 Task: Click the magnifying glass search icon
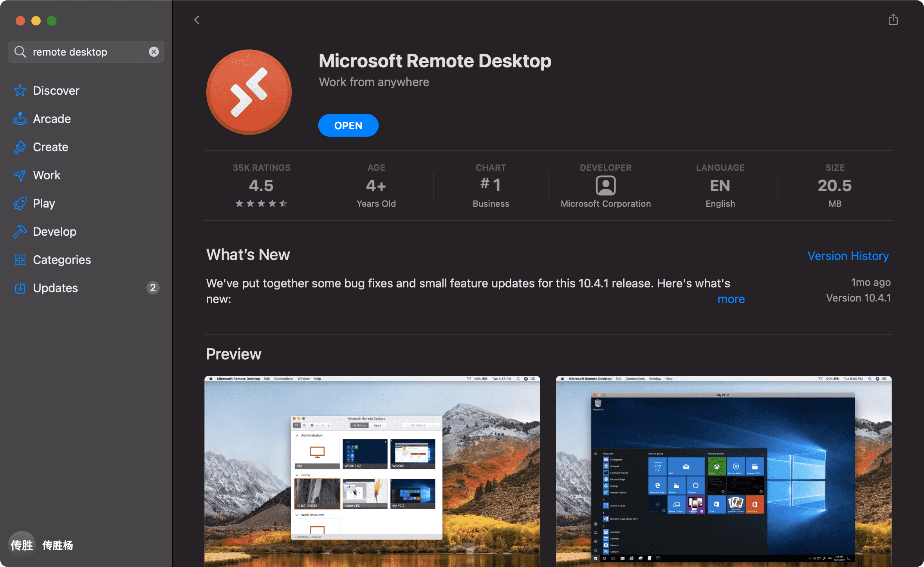20,52
